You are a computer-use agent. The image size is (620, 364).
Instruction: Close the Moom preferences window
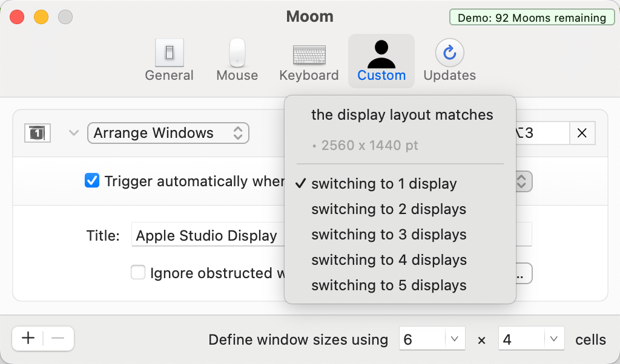tap(17, 17)
